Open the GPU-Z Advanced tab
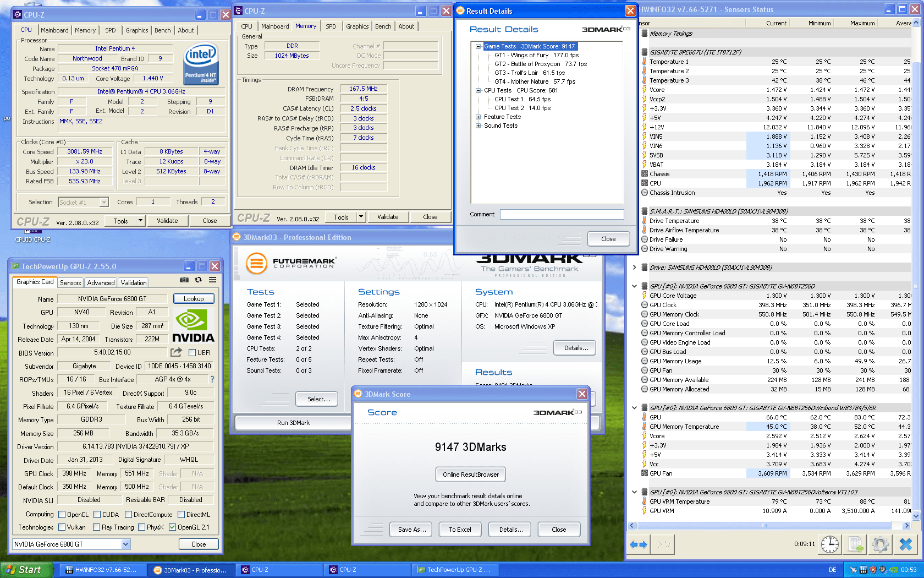 101,283
